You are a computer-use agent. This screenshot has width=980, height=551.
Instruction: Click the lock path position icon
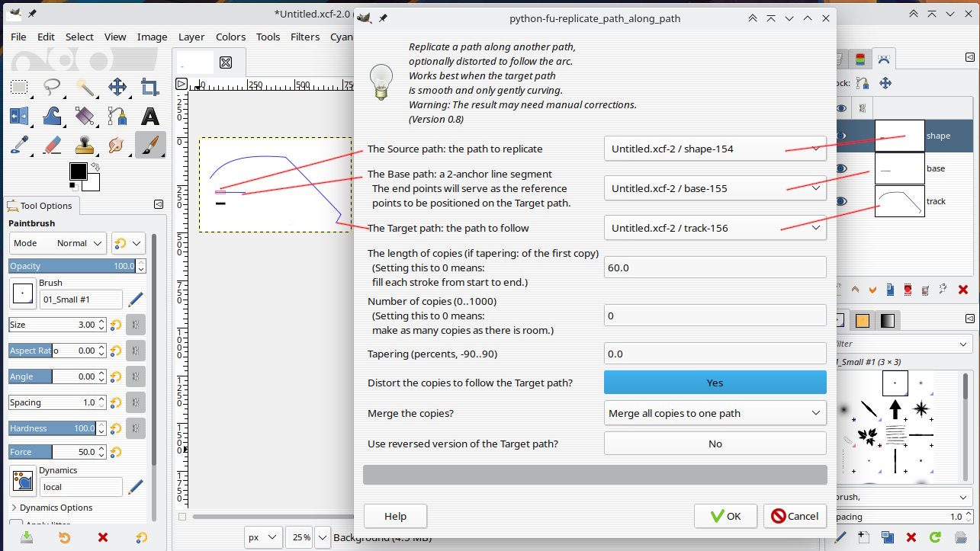pos(885,83)
